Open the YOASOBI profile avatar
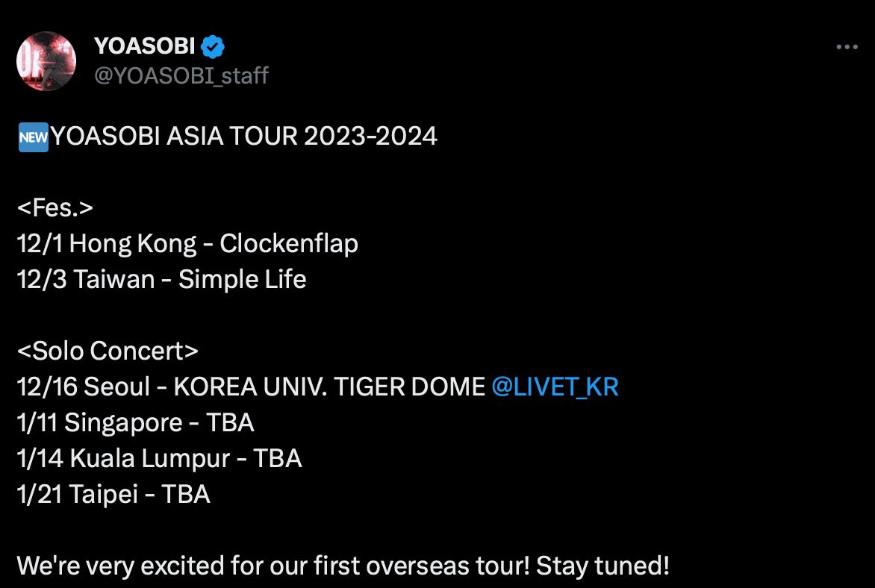 pos(46,61)
